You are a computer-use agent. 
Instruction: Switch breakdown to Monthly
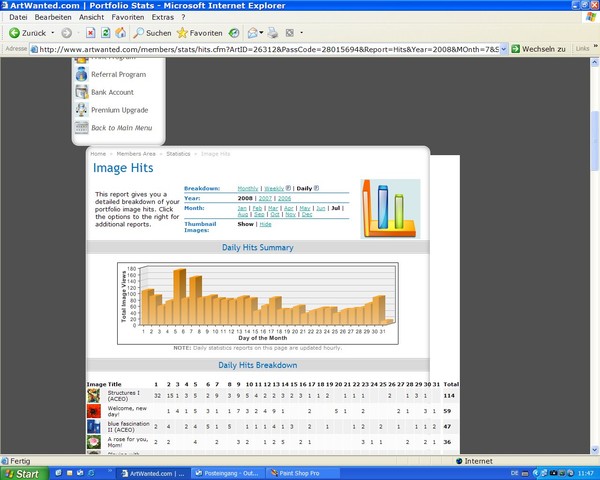[248, 188]
